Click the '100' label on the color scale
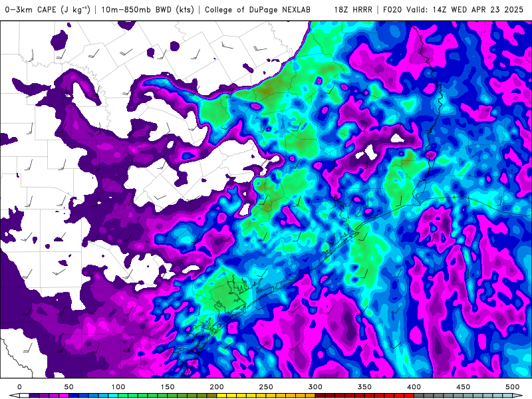Viewport: 532px width, 399px height. (118, 387)
